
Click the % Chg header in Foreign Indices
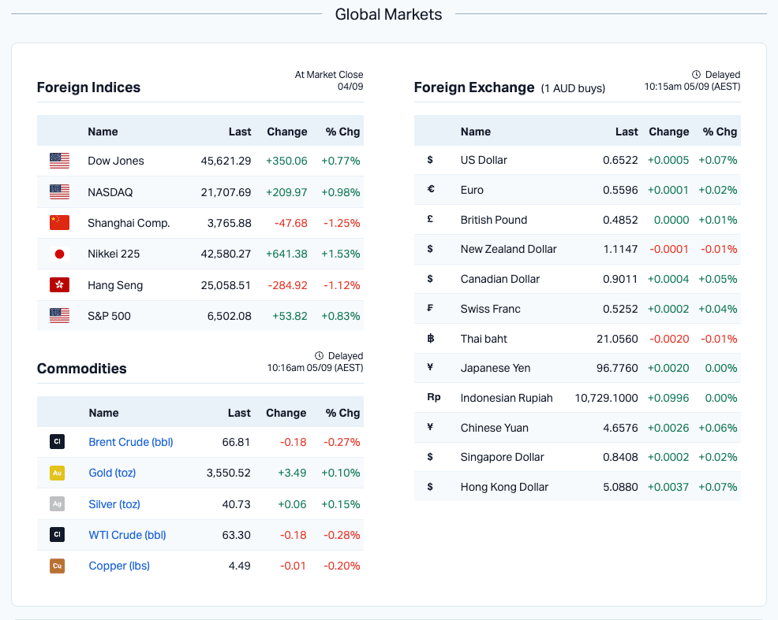[342, 131]
